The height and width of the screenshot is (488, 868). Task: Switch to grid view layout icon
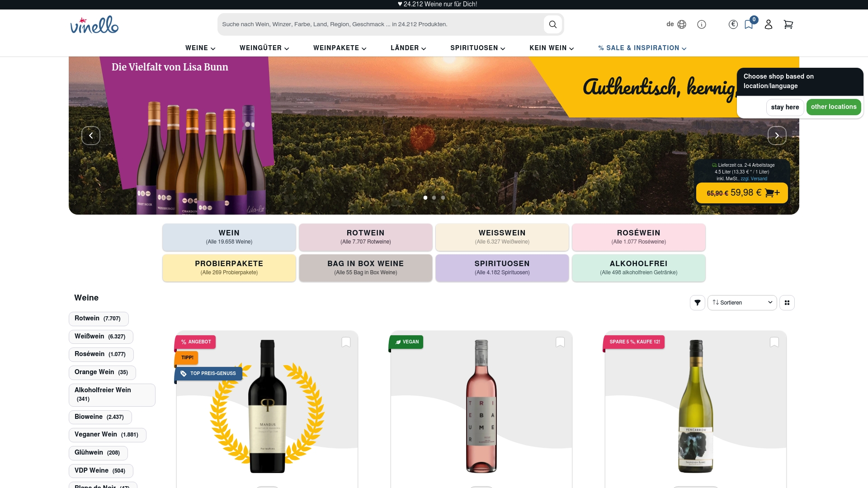pos(787,303)
